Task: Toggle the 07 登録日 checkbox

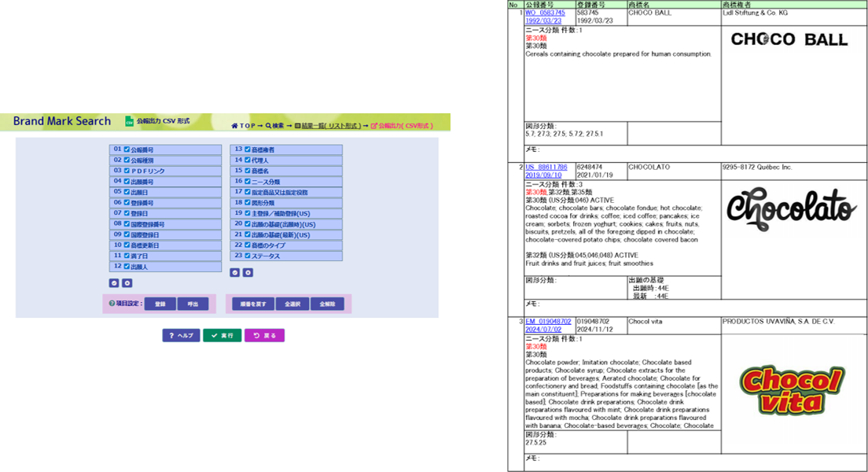Action: point(127,213)
